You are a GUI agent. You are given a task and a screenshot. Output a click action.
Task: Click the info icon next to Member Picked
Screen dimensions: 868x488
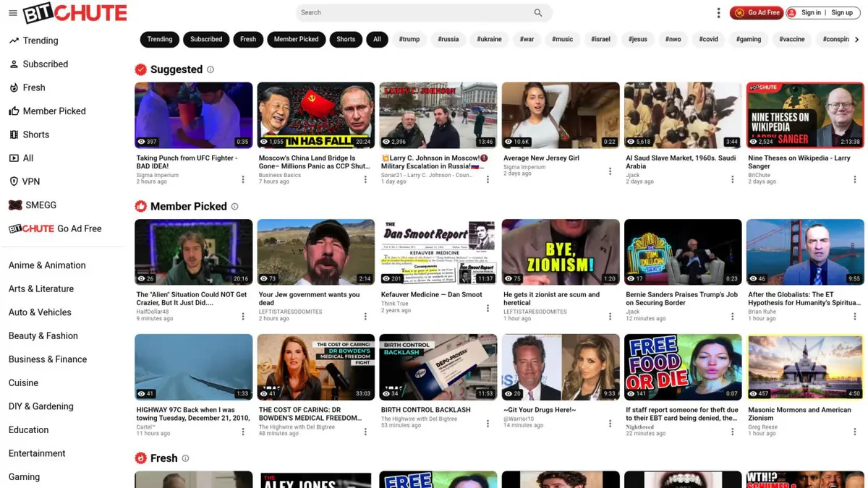click(x=234, y=206)
